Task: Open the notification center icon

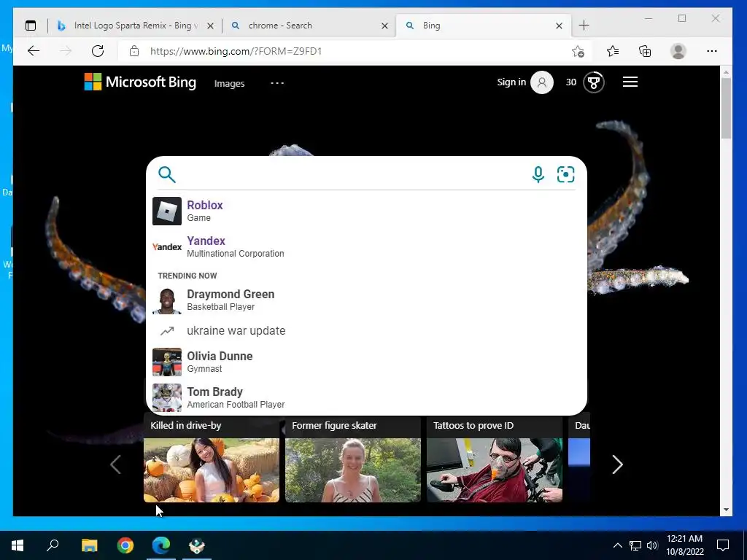Action: [x=723, y=545]
